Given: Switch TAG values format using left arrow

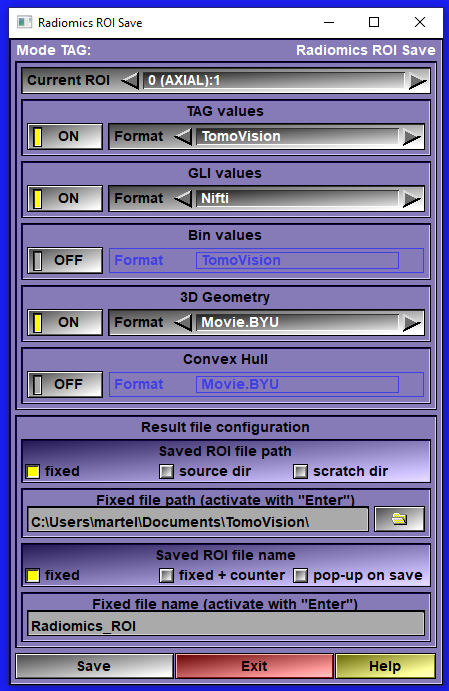Looking at the screenshot, I should (183, 137).
